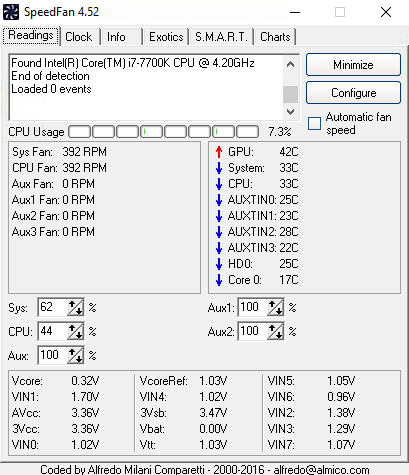Click the CPU Fan 392 RPM reading

pos(59,168)
